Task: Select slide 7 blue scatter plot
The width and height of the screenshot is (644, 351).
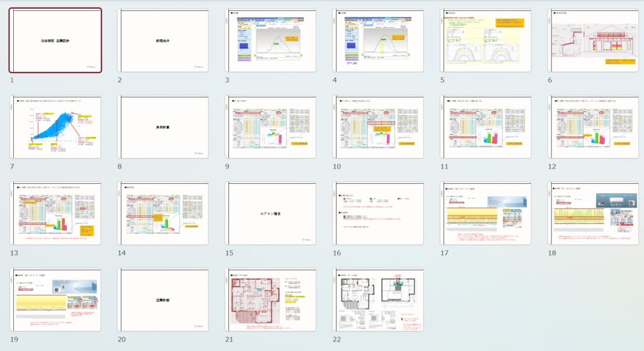Action: (x=55, y=127)
